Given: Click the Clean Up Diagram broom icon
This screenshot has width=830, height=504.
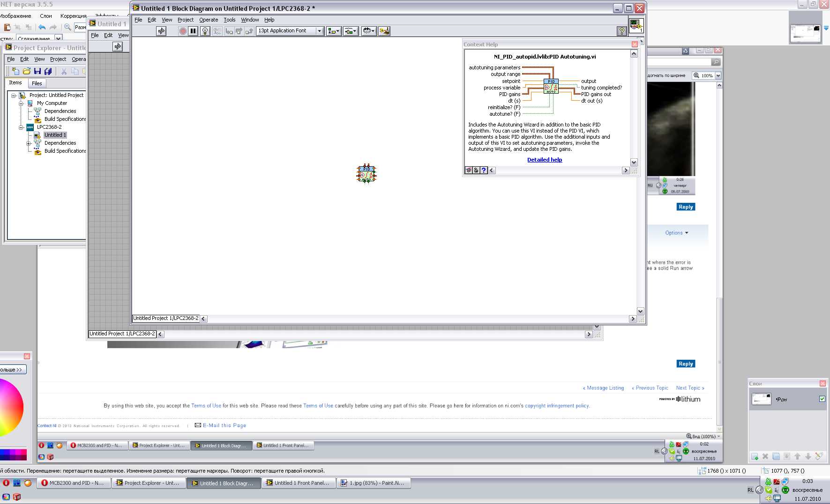Looking at the screenshot, I should pyautogui.click(x=384, y=31).
